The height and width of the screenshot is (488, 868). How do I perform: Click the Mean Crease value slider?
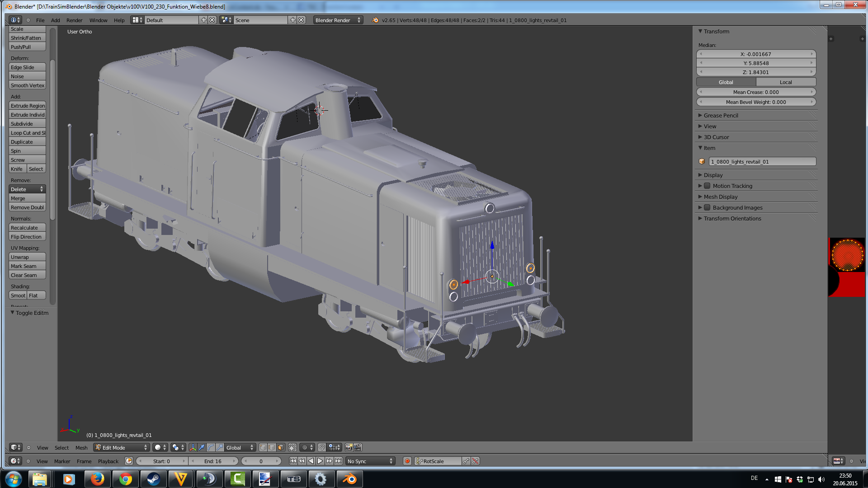click(756, 92)
